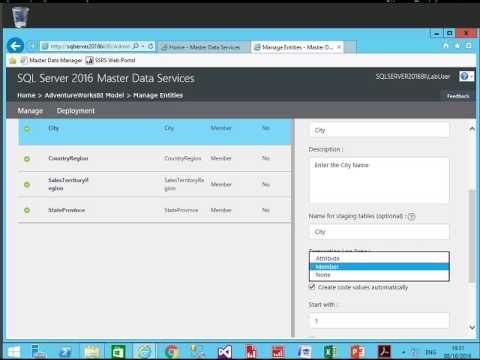Click the right panel scrollbar thumb
480x360 pixels.
coord(471,236)
